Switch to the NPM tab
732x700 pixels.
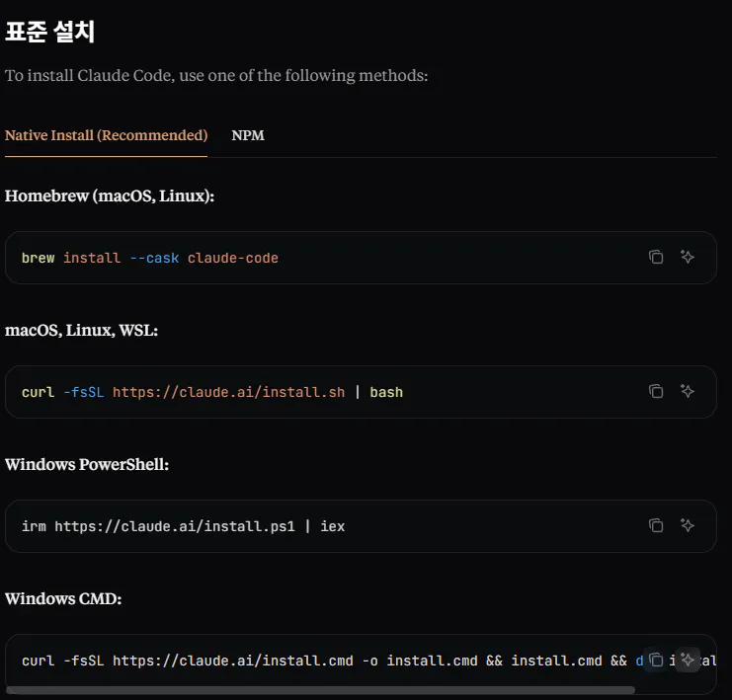click(x=248, y=135)
